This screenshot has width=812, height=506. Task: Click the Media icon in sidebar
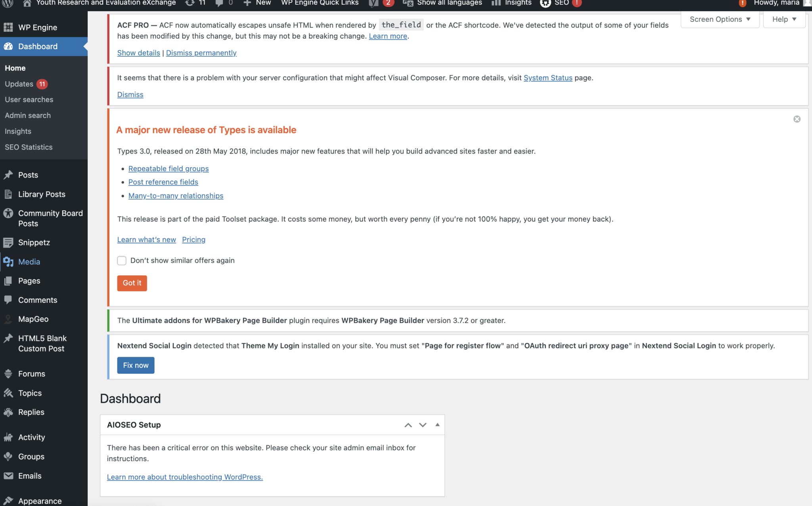[x=8, y=262]
